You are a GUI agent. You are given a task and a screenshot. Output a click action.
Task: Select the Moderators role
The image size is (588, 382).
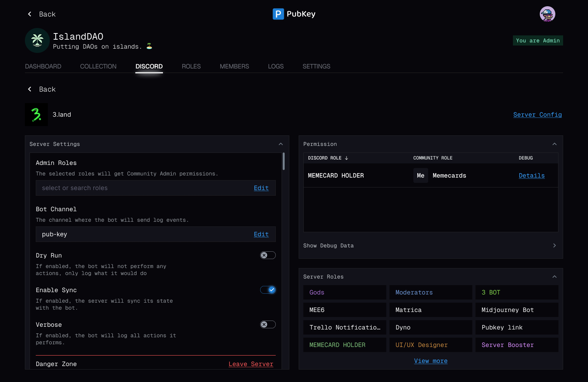tap(431, 293)
